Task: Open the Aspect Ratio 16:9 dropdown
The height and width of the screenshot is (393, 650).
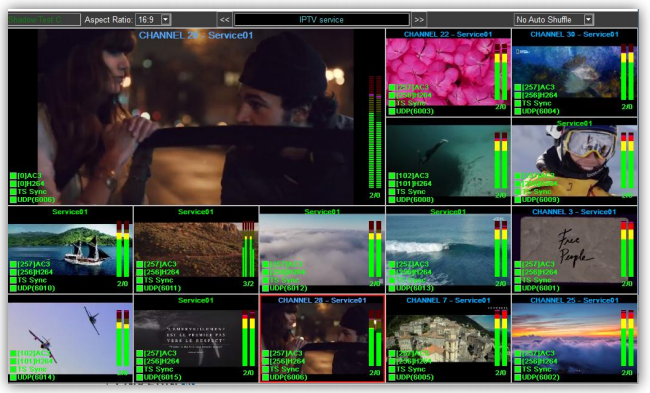Action: (x=165, y=19)
